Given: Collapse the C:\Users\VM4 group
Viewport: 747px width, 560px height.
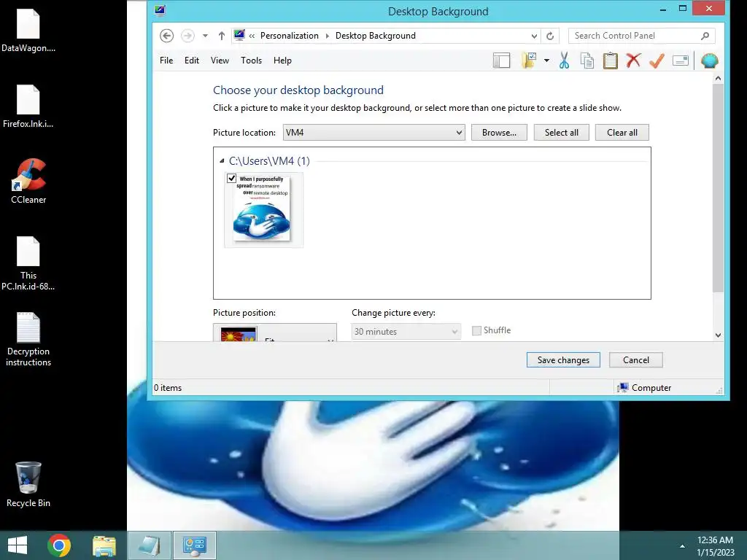Looking at the screenshot, I should tap(222, 161).
